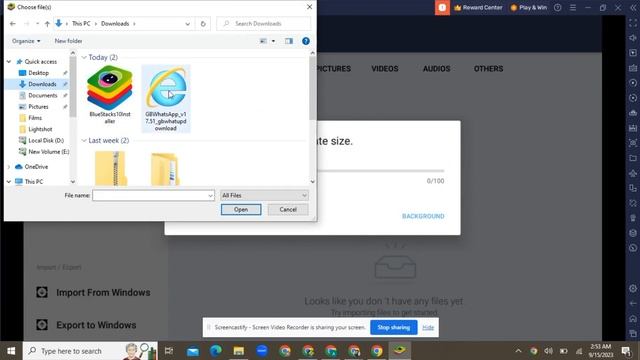Collapse Quick access in navigation tree
The image size is (640, 360).
[9, 62]
